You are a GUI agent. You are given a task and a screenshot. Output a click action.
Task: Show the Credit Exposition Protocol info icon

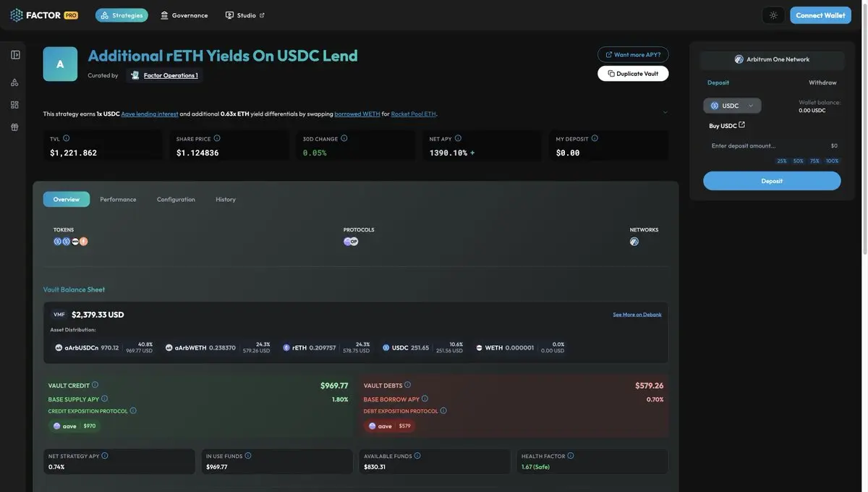point(133,410)
